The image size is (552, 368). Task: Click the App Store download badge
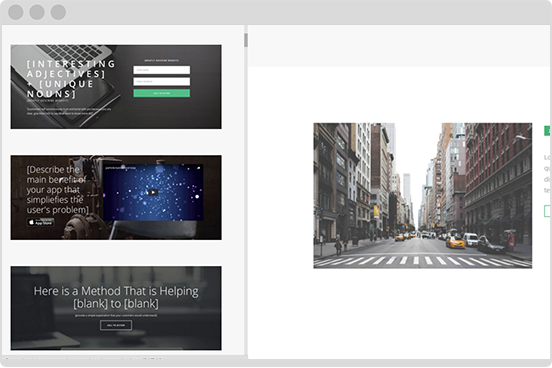pos(40,223)
